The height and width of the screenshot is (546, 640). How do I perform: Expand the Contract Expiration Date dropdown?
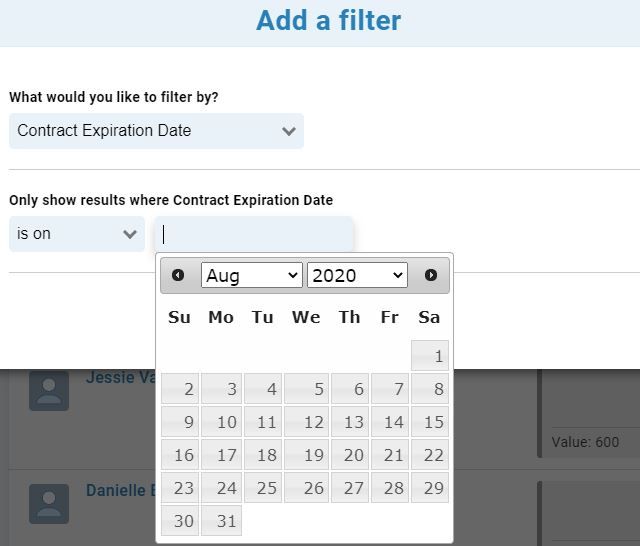[x=156, y=131]
